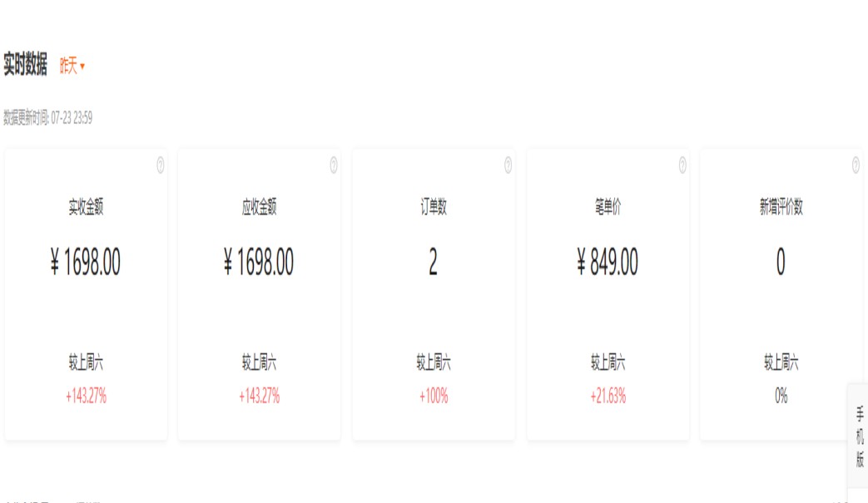Click the order count value under 订单数
This screenshot has width=868, height=503.
point(433,263)
